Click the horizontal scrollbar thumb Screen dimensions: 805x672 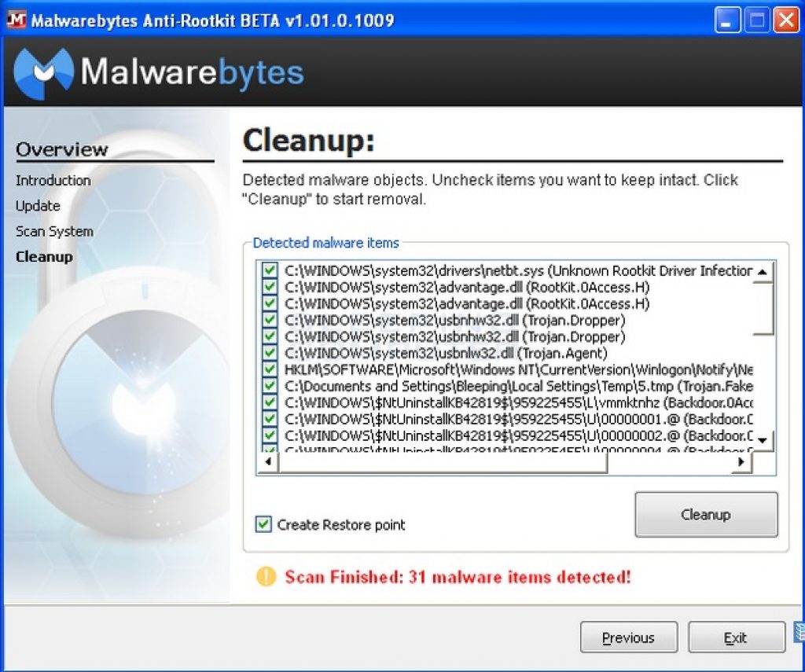(443, 461)
